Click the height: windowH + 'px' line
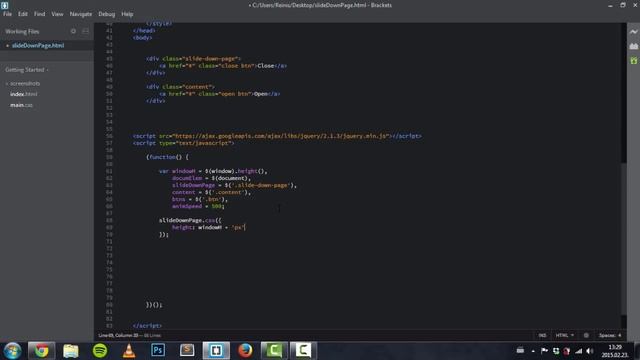 pos(209,227)
